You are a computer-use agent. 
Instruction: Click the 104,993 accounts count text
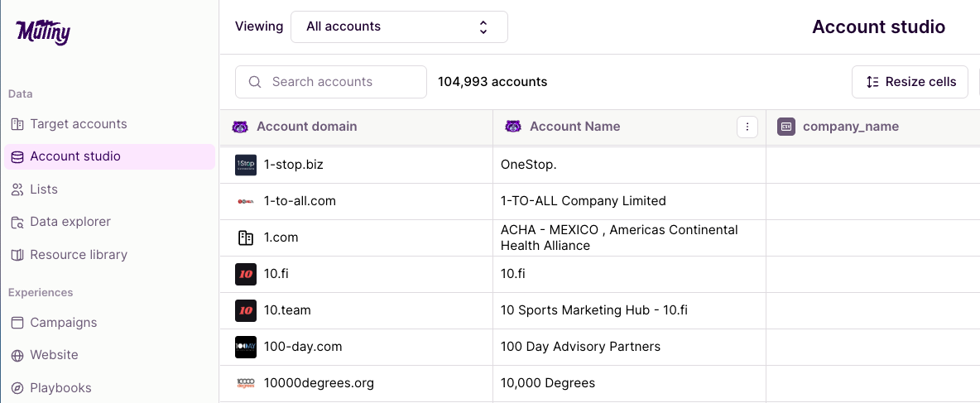pos(492,82)
